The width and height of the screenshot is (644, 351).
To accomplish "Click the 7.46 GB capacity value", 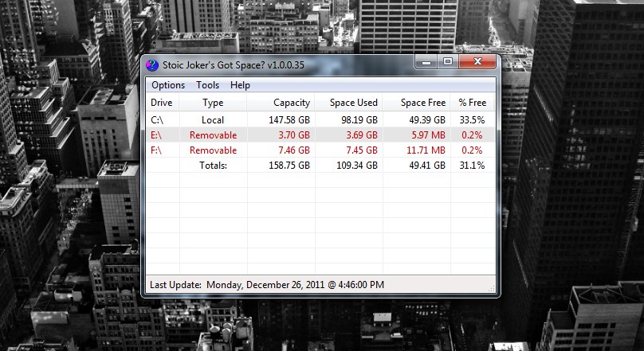I will coord(294,150).
